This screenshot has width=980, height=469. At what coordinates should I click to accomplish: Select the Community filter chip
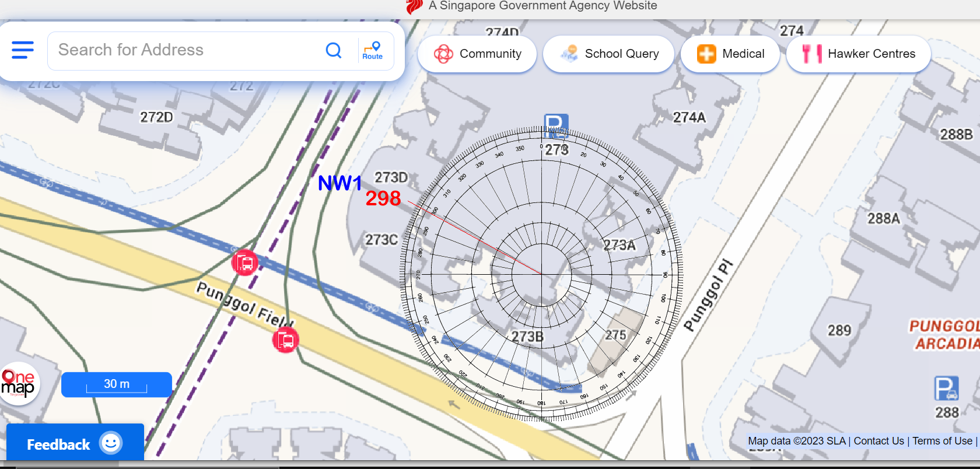477,54
